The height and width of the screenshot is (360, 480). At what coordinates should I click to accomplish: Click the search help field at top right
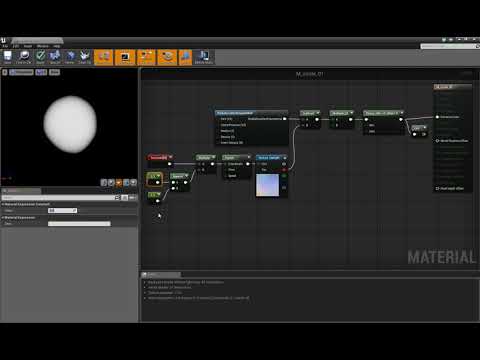[x=449, y=46]
